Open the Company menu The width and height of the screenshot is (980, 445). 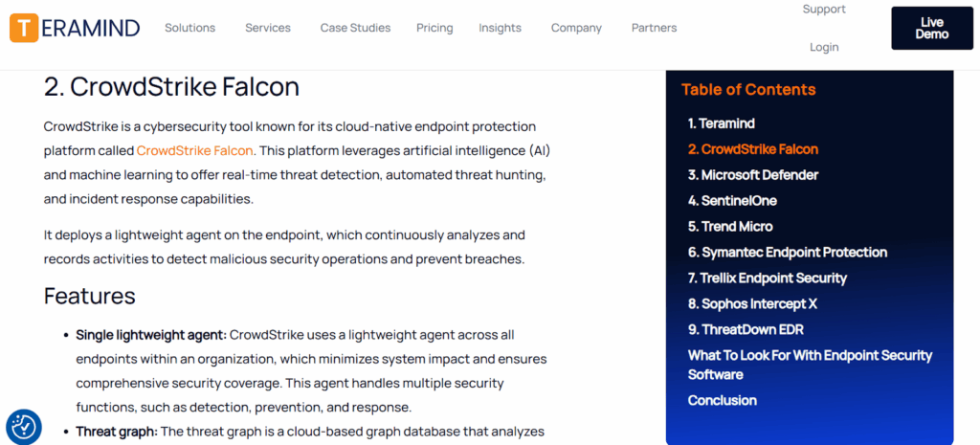point(576,28)
